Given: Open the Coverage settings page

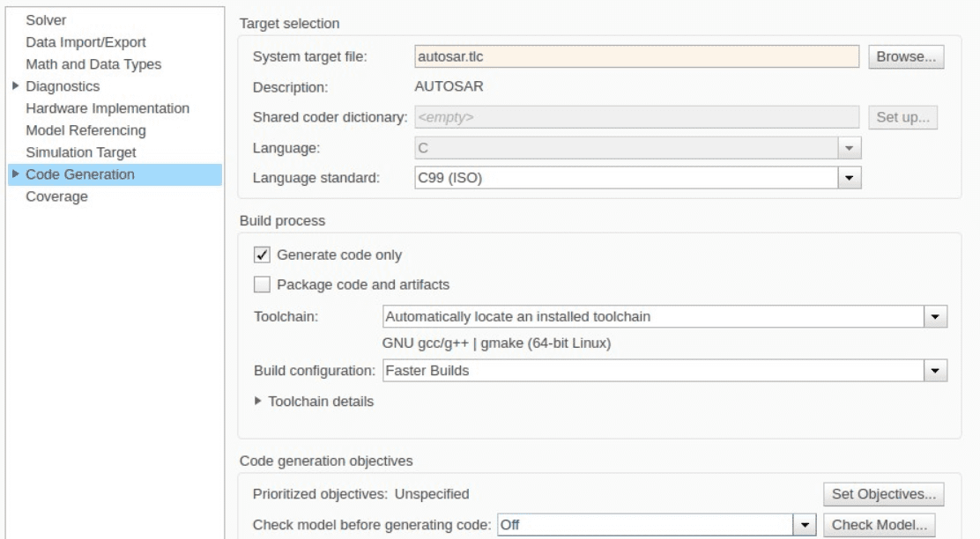Looking at the screenshot, I should click(56, 196).
